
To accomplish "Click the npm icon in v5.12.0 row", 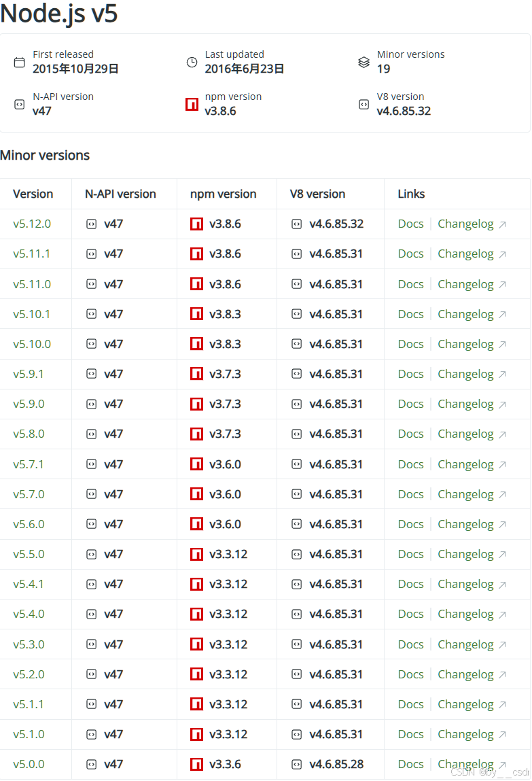I will point(196,224).
